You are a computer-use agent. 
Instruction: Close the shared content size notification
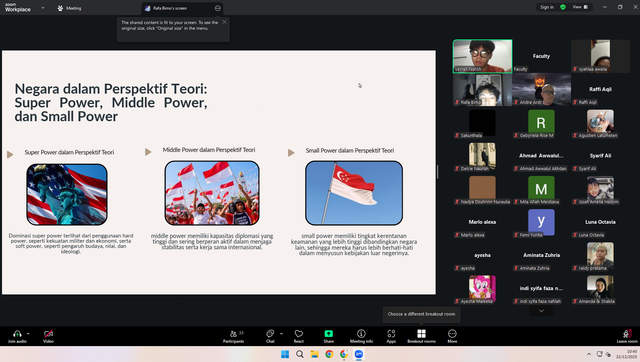click(x=224, y=22)
